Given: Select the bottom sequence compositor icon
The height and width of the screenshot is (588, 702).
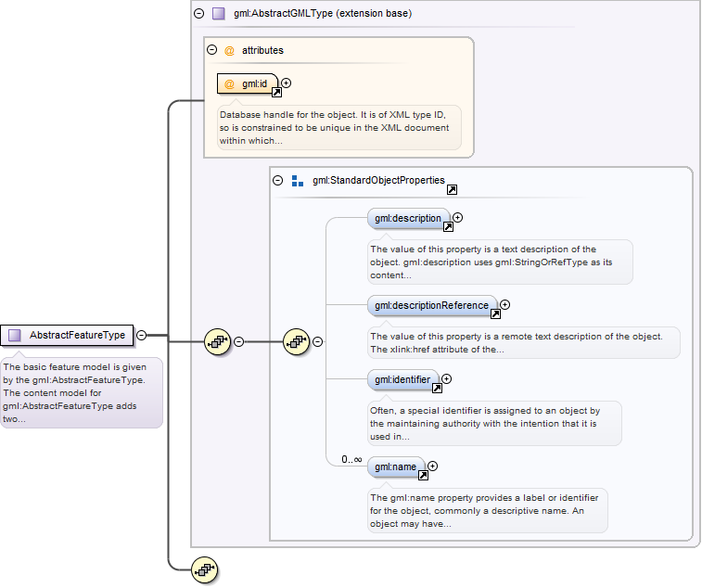Looking at the screenshot, I should coord(204,569).
